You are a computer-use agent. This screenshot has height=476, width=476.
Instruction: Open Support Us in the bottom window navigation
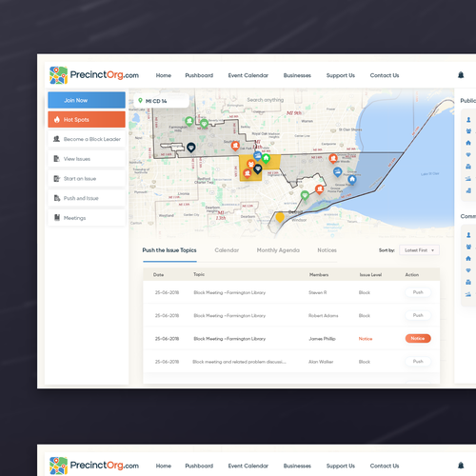click(341, 466)
